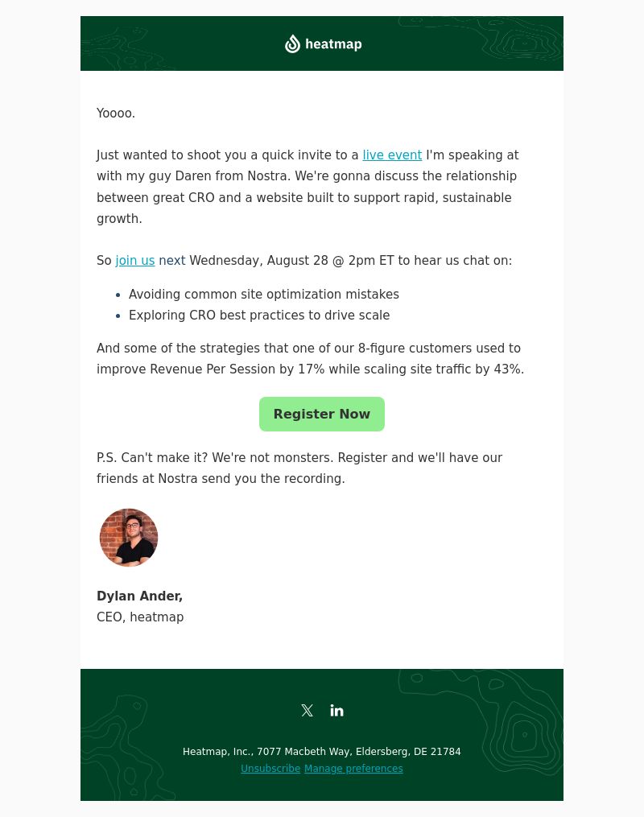Open the Manage preferences link
This screenshot has height=817, width=644.
[x=353, y=769]
